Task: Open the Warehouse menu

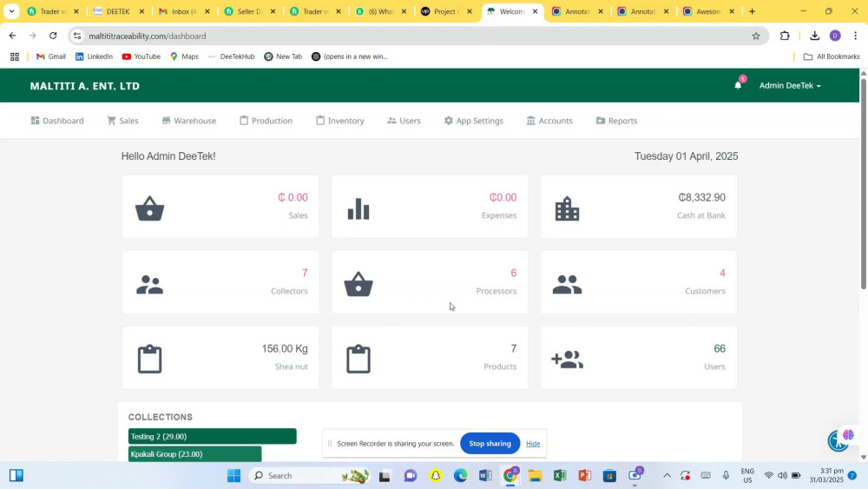Action: coord(189,121)
